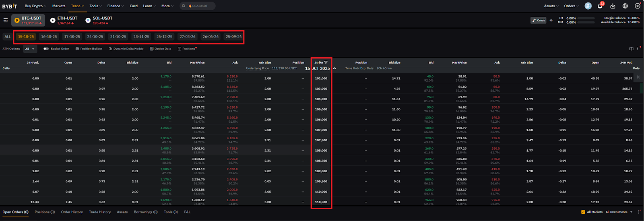644x221 pixels.
Task: Expand the Learn menu
Action: [x=149, y=6]
